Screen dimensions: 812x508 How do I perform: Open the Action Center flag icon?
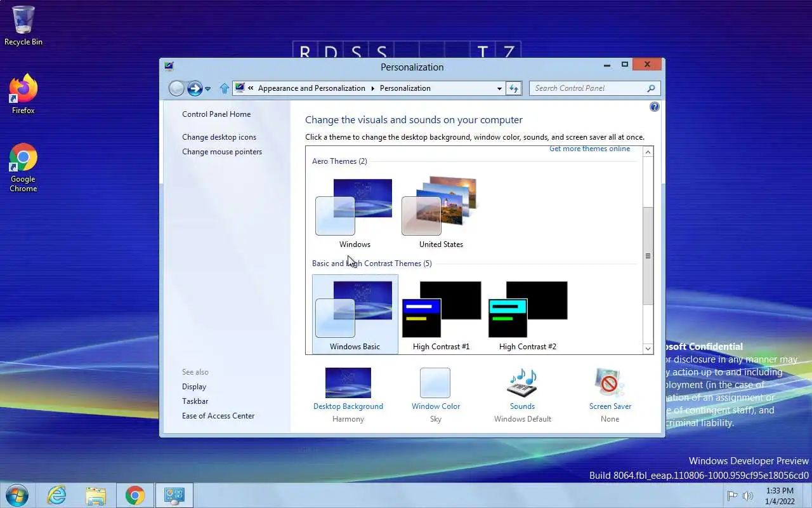pos(732,496)
